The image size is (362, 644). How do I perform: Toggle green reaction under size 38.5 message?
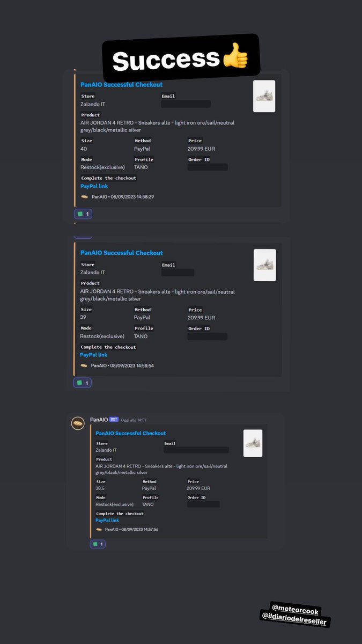98,544
